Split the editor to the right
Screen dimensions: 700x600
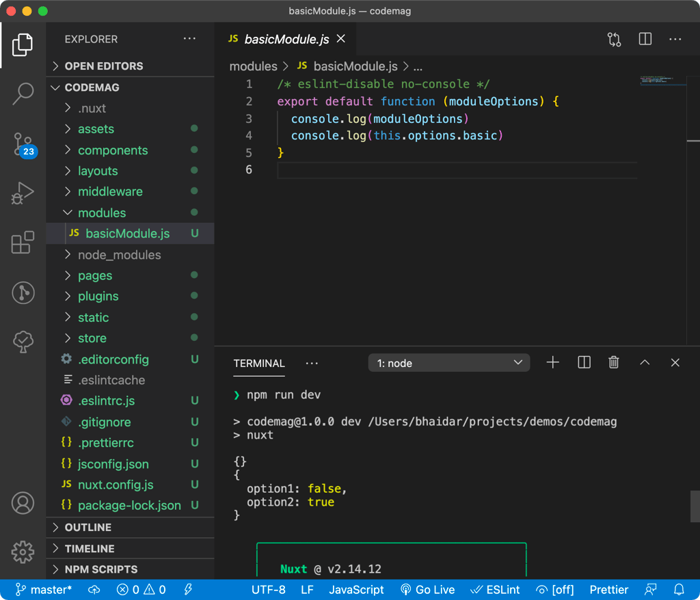645,39
